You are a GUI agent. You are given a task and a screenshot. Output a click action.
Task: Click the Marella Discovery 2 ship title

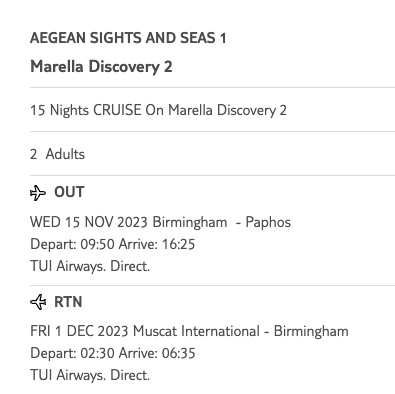(x=101, y=66)
